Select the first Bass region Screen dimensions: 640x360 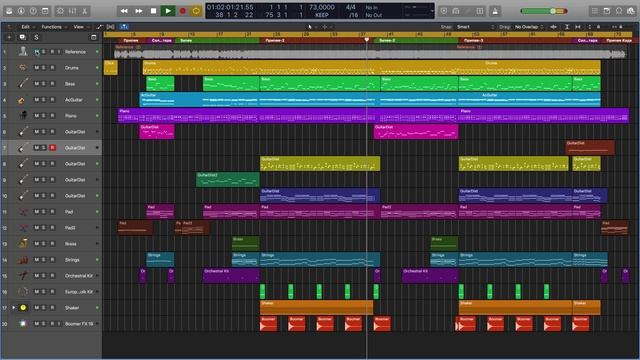(160, 84)
